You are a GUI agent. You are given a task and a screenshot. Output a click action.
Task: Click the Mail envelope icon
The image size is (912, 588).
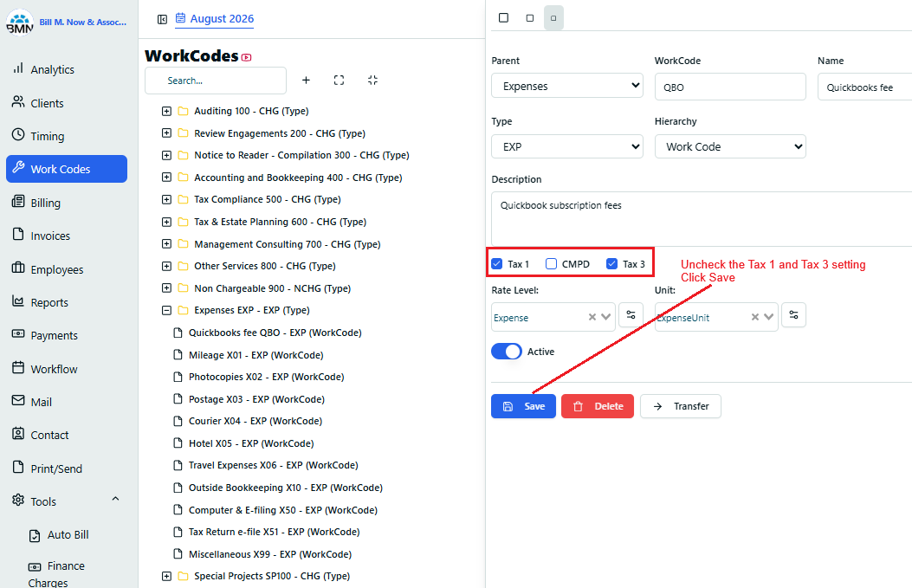[18, 401]
